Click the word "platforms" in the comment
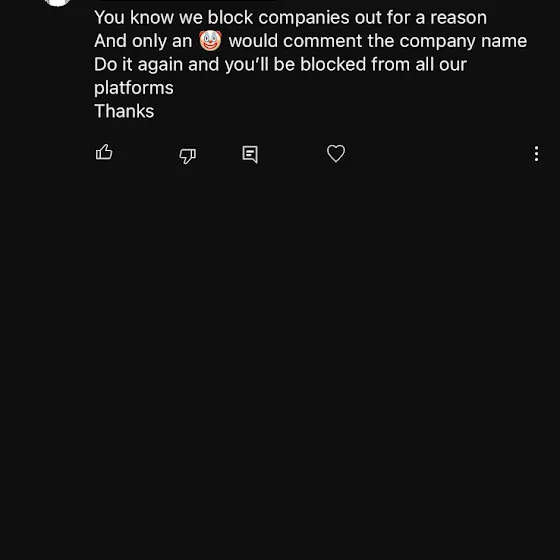This screenshot has height=560, width=560. [x=134, y=88]
